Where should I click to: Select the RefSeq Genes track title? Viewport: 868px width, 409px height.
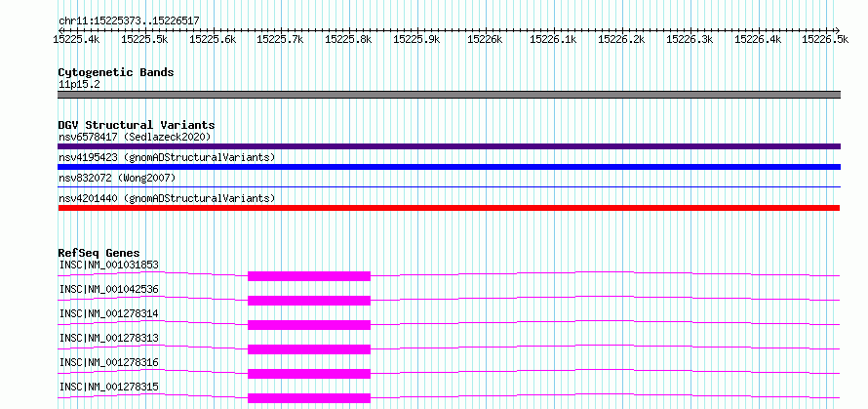99,253
